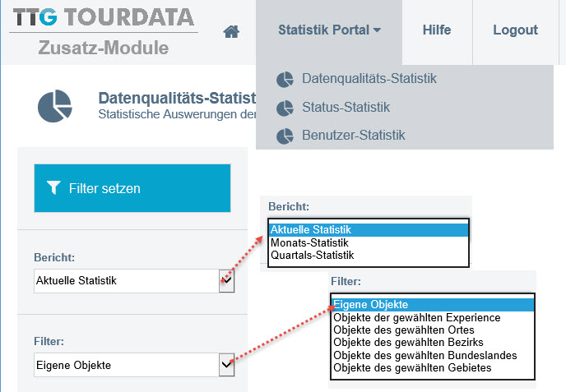The width and height of the screenshot is (566, 392).
Task: Click the Filter setzen button
Action: (x=132, y=188)
